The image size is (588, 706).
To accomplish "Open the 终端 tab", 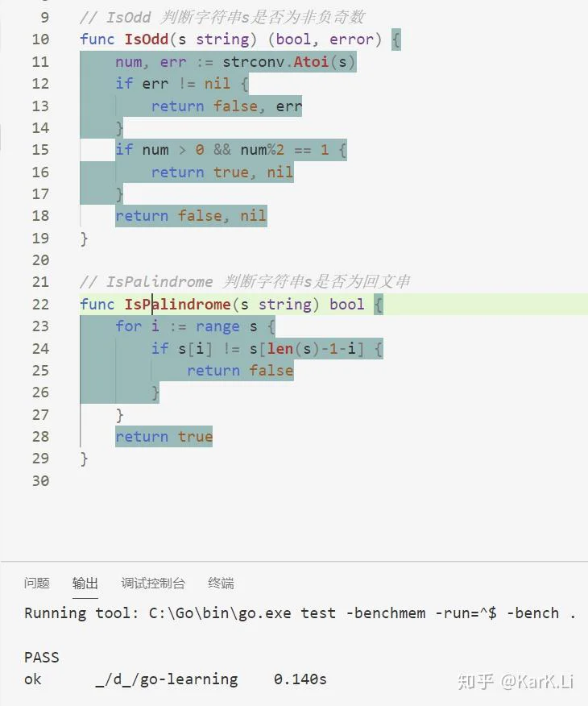I will coord(221,583).
